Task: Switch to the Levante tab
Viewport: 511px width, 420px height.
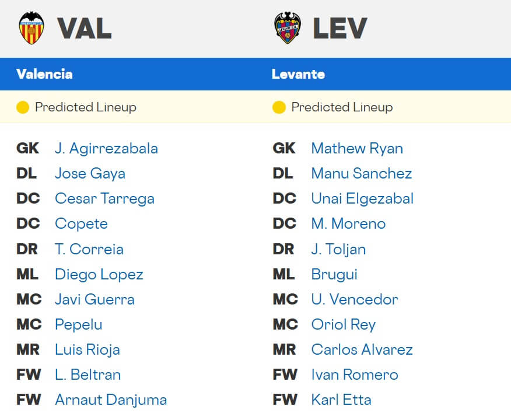Action: (x=297, y=74)
